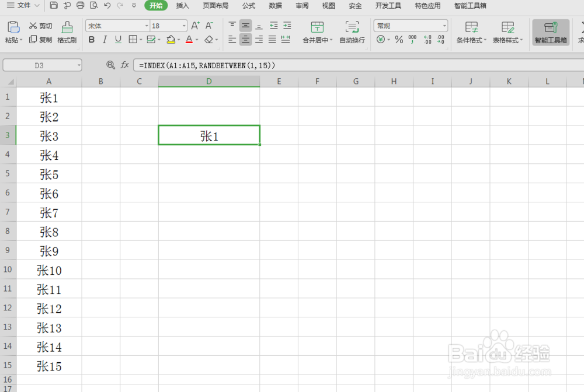Open the 文件 file menu
The height and width of the screenshot is (392, 584).
[x=23, y=5]
